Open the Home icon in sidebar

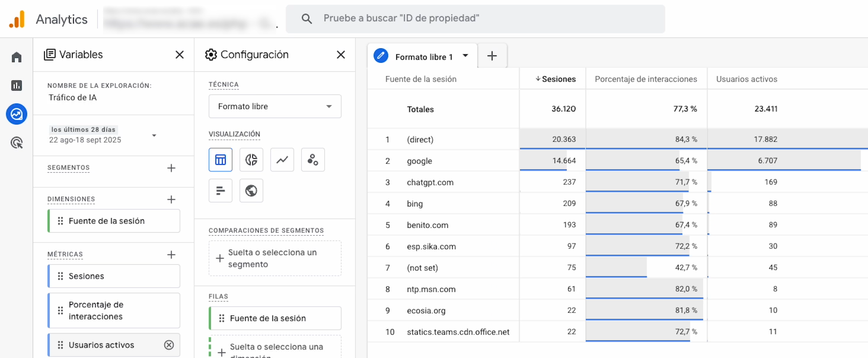coord(17,57)
